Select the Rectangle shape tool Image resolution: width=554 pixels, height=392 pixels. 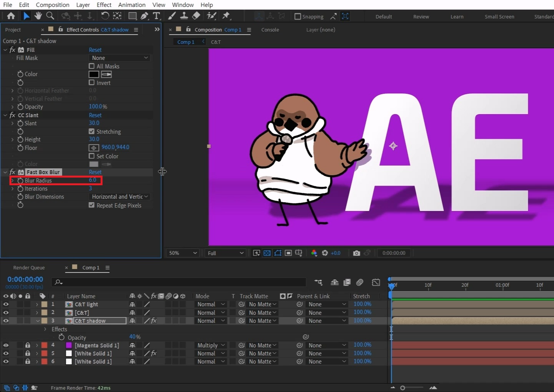132,16
